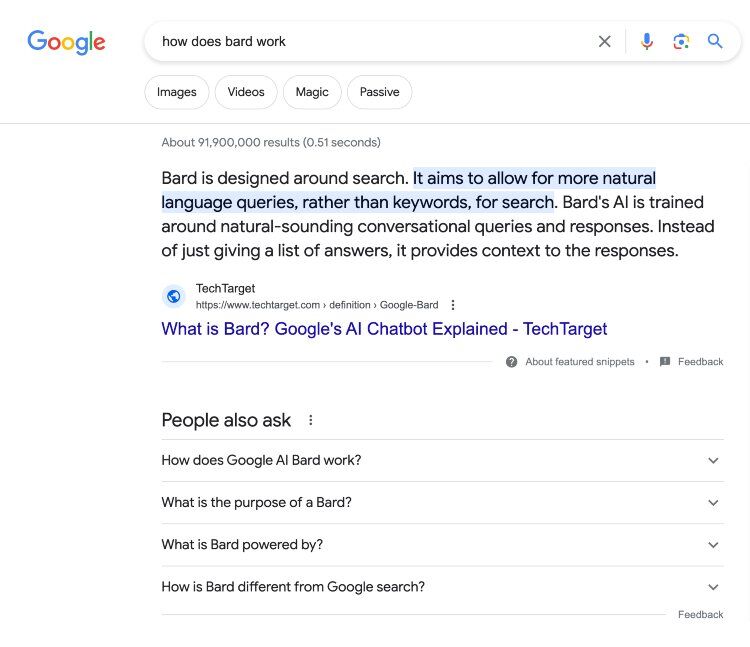Click the TechTarget globe favicon
750x647 pixels.
[x=174, y=296]
